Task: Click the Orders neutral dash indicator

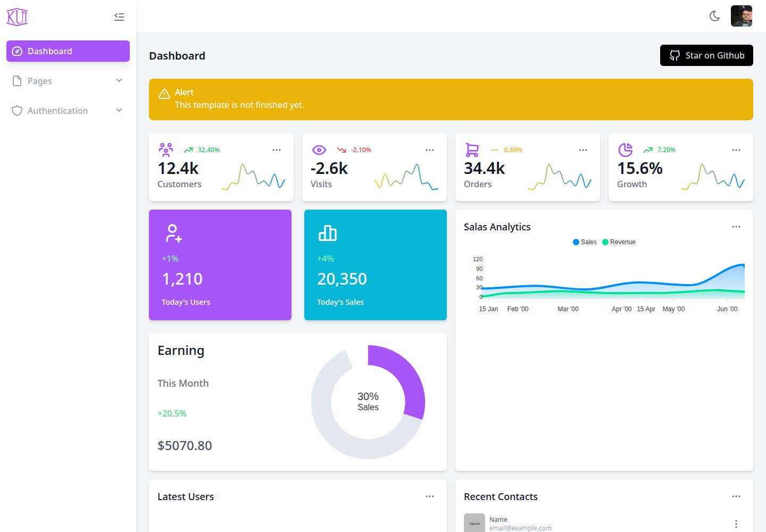Action: click(x=495, y=150)
